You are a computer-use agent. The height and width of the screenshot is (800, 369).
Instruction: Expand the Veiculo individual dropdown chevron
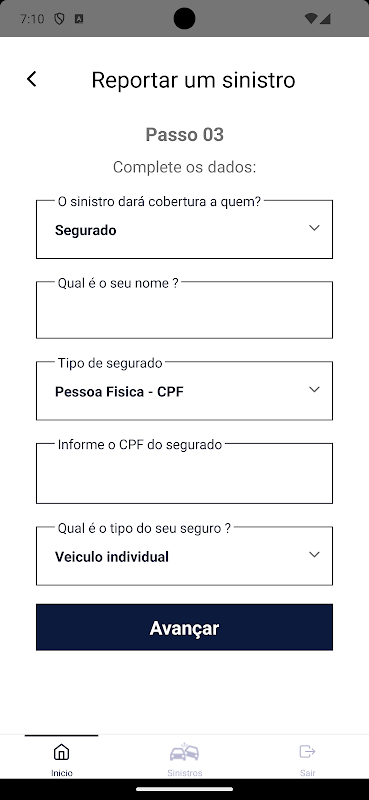[314, 555]
